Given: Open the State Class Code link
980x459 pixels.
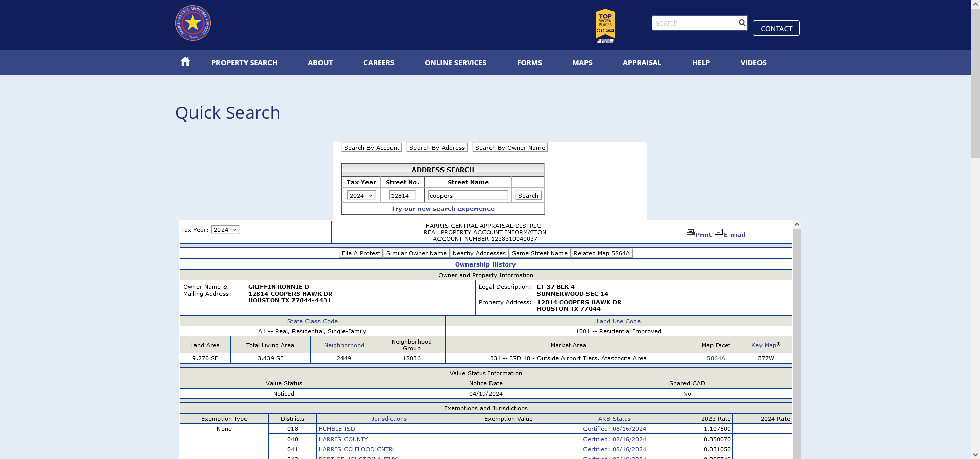Looking at the screenshot, I should click(312, 321).
